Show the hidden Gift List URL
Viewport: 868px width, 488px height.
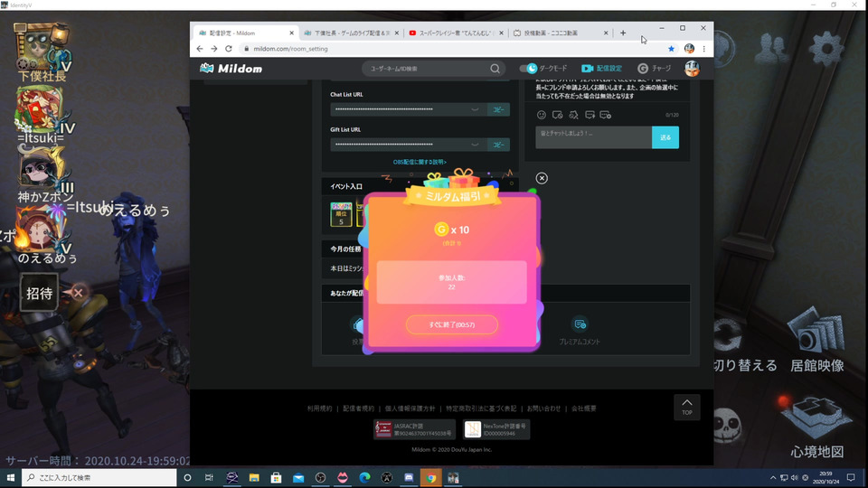coord(475,145)
